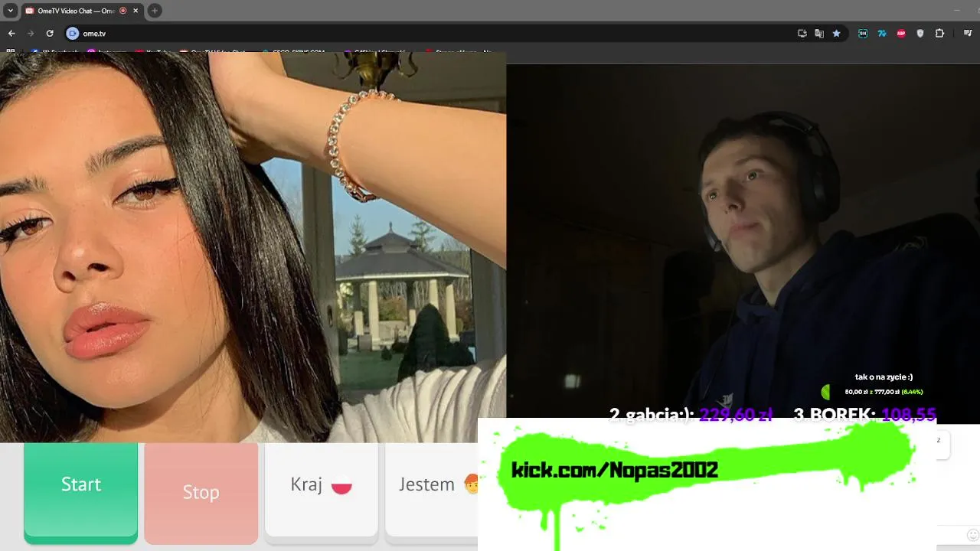
Task: Click the kick.com/Nopas2002 text
Action: [615, 470]
